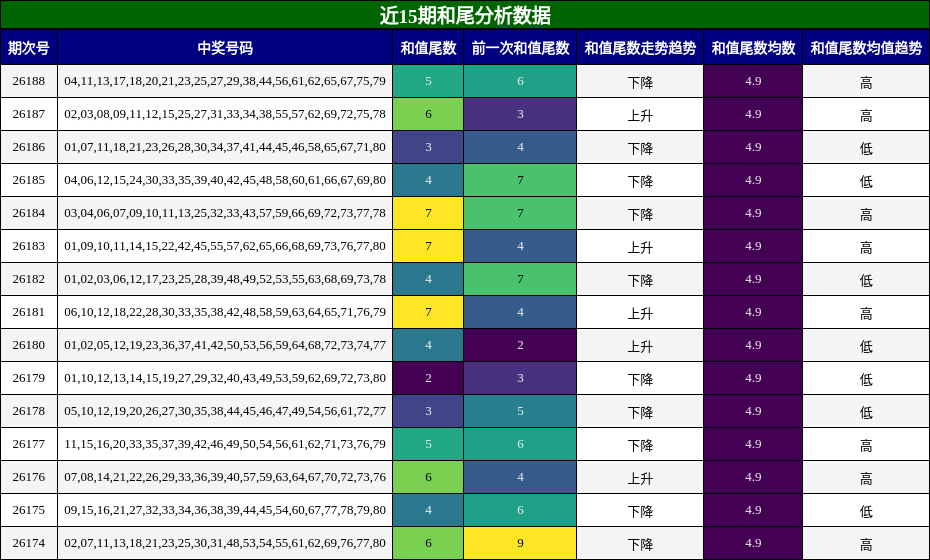Select issue number 26180

pyautogui.click(x=28, y=345)
